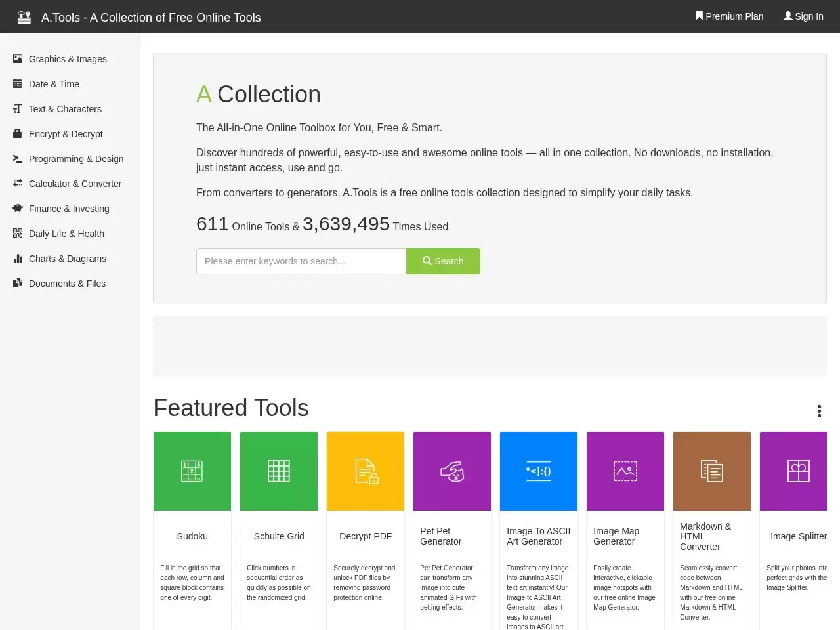The width and height of the screenshot is (840, 630).
Task: Focus the keyword search input field
Action: tap(301, 261)
